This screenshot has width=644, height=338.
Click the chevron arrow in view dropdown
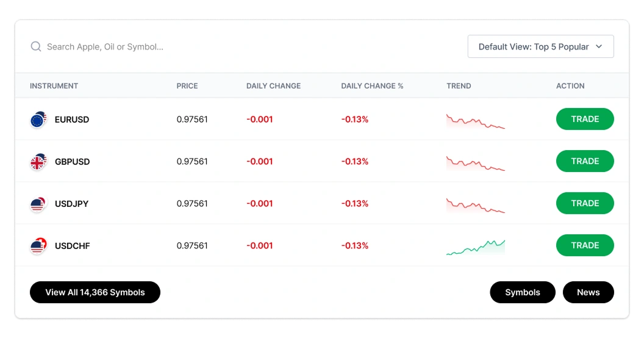tap(599, 46)
